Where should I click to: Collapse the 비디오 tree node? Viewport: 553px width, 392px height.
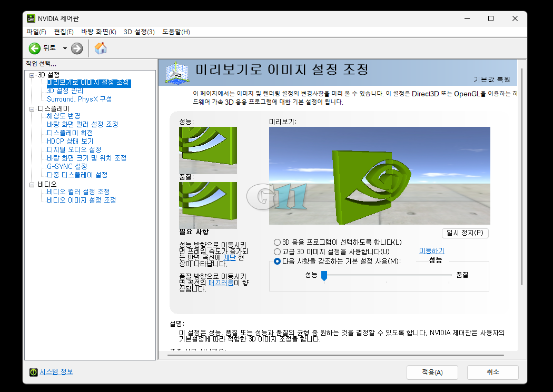pos(32,185)
